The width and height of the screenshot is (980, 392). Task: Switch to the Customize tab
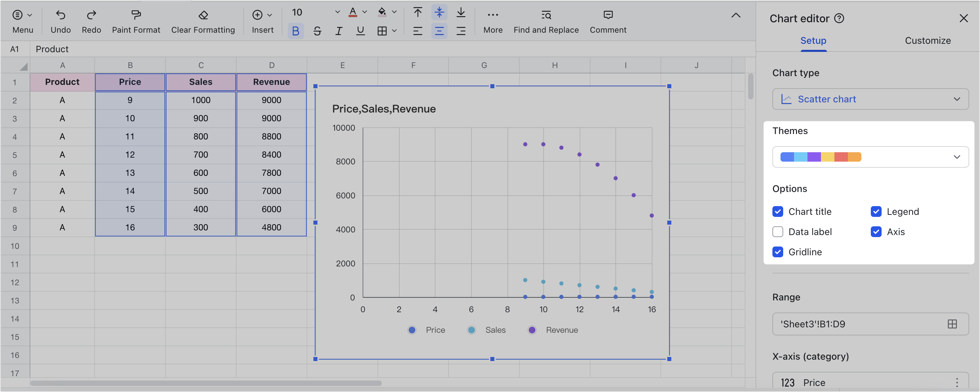point(927,41)
